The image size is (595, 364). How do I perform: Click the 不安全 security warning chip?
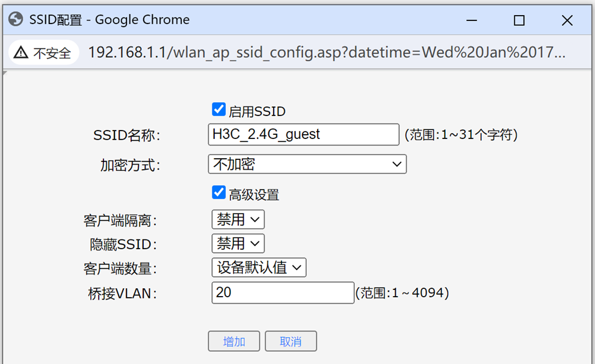pos(44,52)
